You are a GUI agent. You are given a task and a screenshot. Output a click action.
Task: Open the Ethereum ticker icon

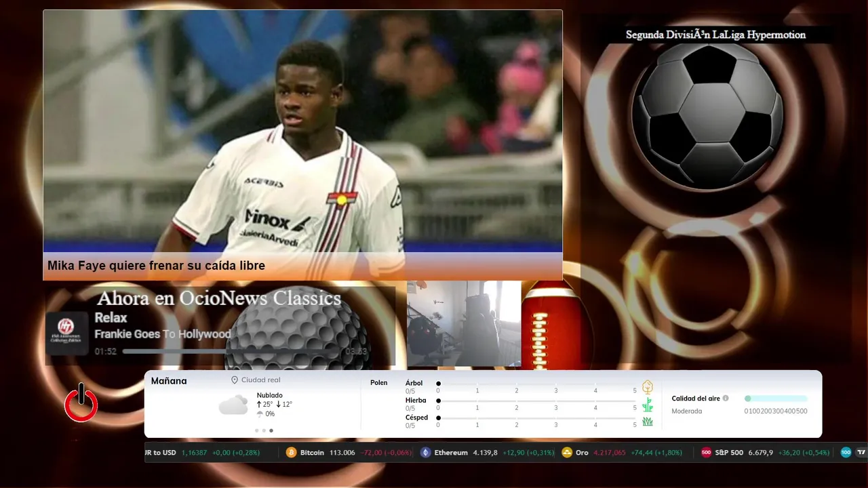click(425, 453)
